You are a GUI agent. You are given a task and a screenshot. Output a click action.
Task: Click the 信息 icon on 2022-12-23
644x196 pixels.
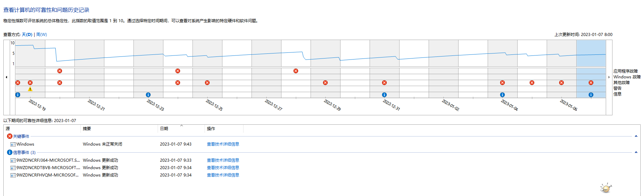click(148, 95)
